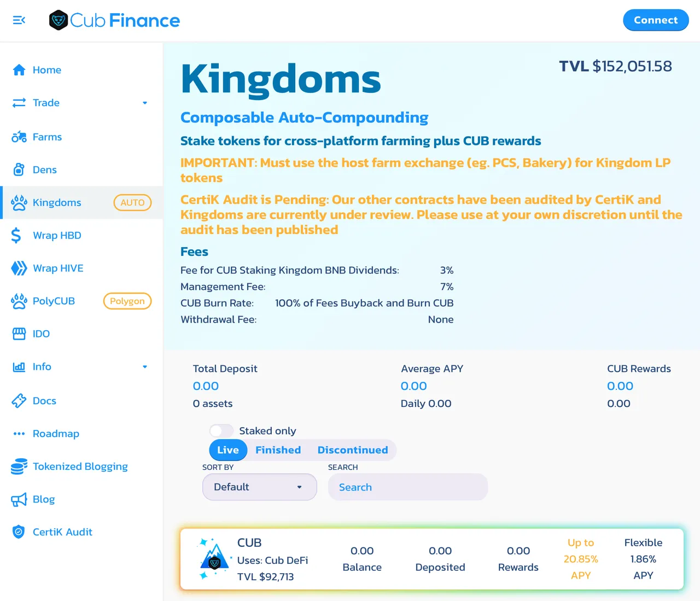This screenshot has height=601, width=700.
Task: Open the Docs link
Action: [44, 401]
